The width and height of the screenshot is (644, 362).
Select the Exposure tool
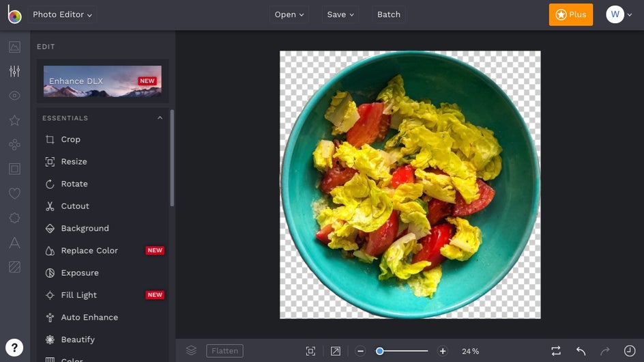(x=103, y=273)
